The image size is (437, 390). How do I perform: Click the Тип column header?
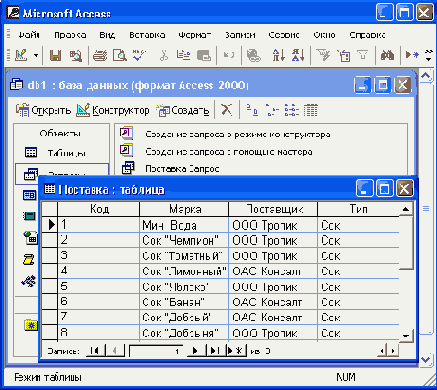tap(359, 209)
